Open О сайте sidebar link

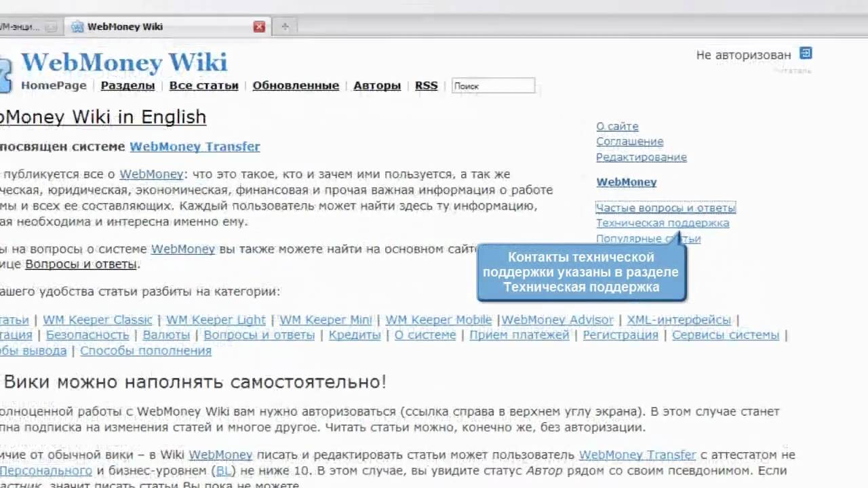coord(617,126)
